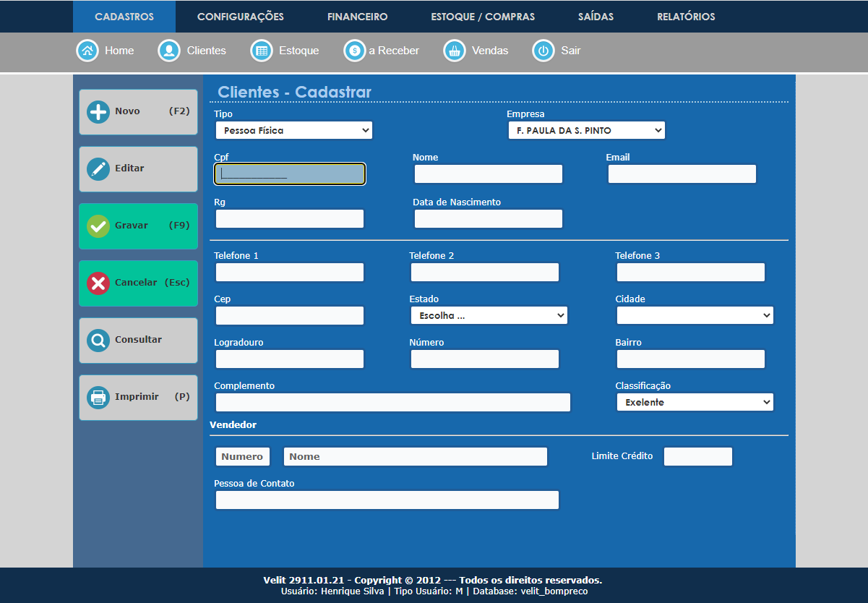Focus the Limite Crédito field

[x=697, y=456]
